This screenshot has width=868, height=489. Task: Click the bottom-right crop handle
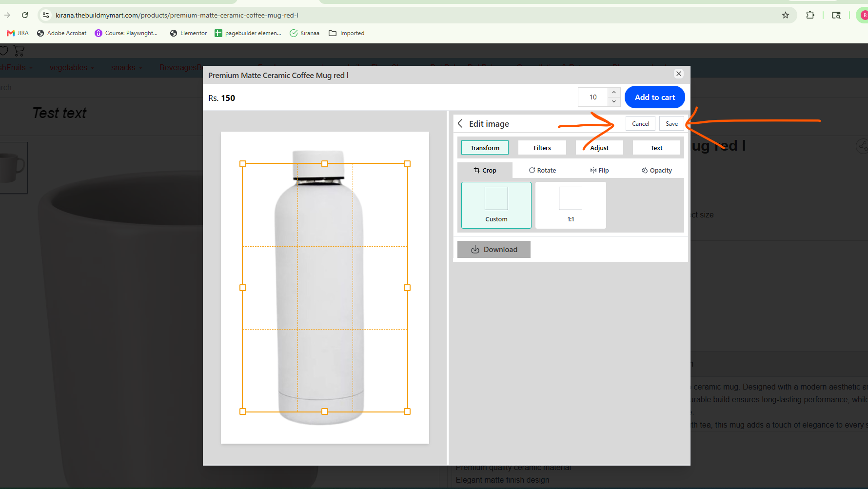[407, 411]
